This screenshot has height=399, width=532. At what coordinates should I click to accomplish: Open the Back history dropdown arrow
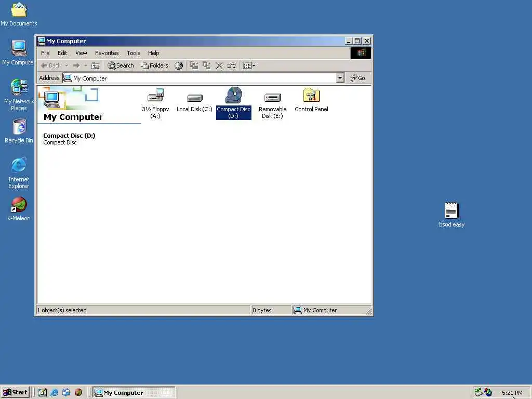coord(67,66)
